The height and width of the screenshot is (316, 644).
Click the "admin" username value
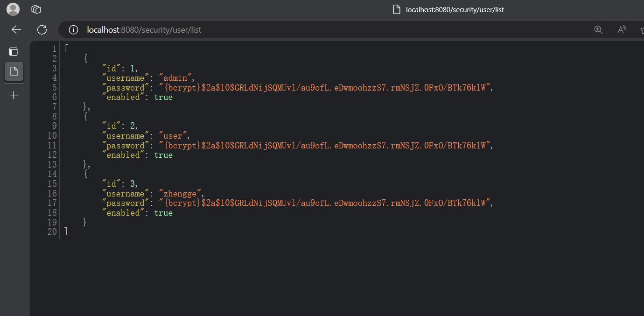[175, 78]
